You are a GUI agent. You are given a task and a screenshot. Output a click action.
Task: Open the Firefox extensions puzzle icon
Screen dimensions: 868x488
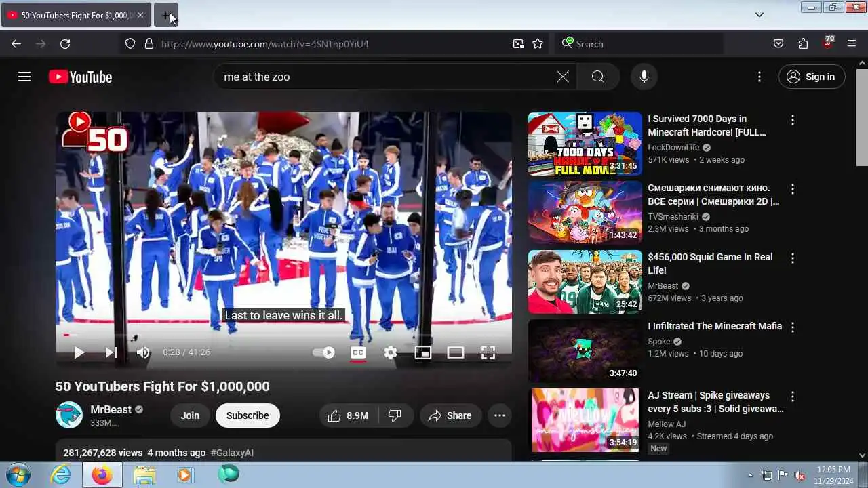point(803,44)
